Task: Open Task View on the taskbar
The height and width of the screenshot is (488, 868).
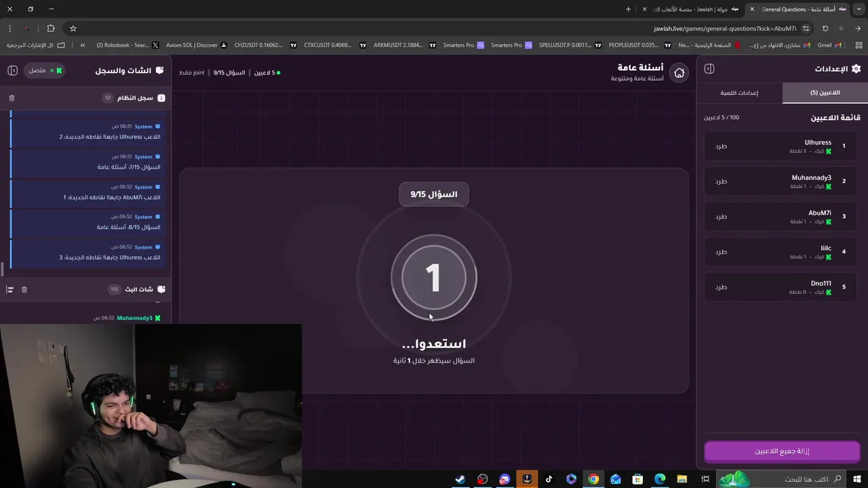Action: (x=705, y=479)
